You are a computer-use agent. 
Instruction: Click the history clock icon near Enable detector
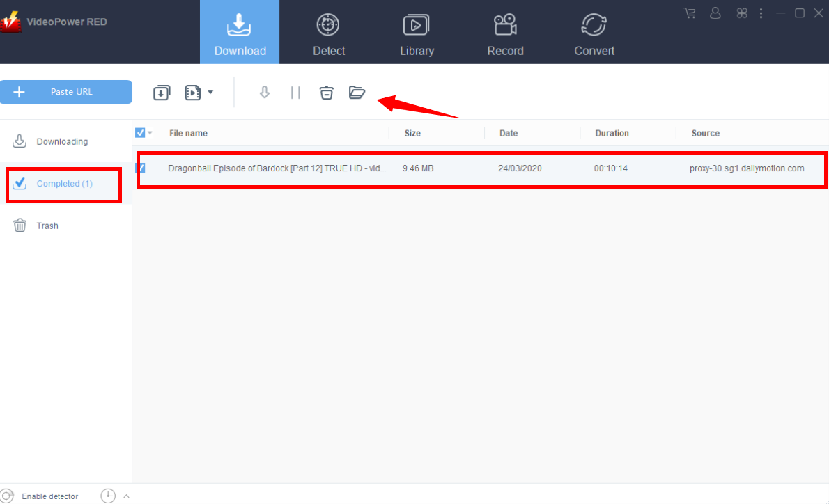pos(107,496)
